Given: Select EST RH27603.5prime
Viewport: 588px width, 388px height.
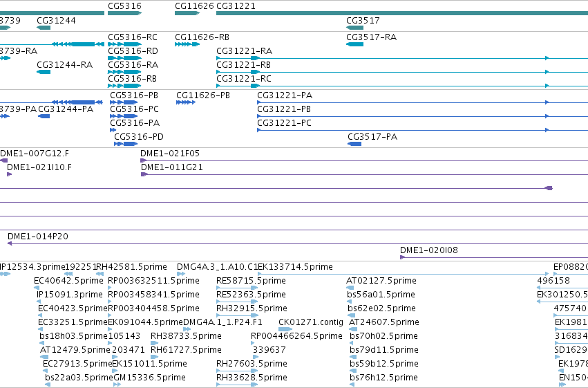Looking at the screenshot, I should (x=252, y=363).
